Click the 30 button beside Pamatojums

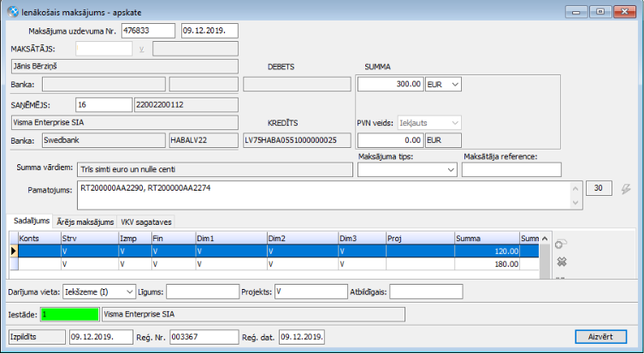(x=599, y=188)
